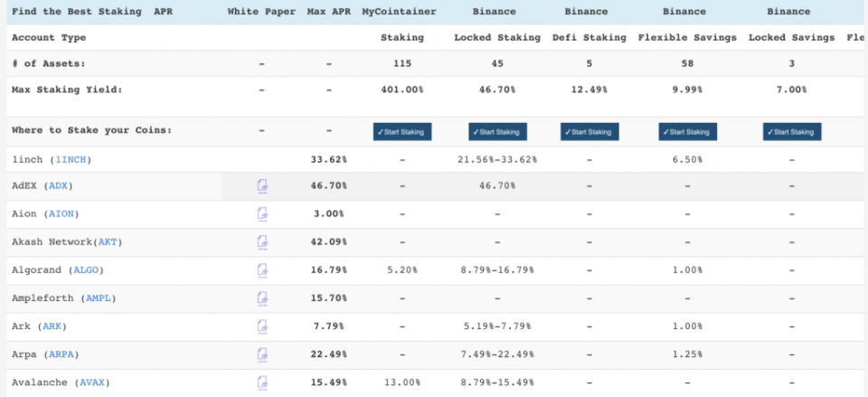Open the AdEX white paper icon
Screen dimensions: 868x397
pyautogui.click(x=262, y=186)
